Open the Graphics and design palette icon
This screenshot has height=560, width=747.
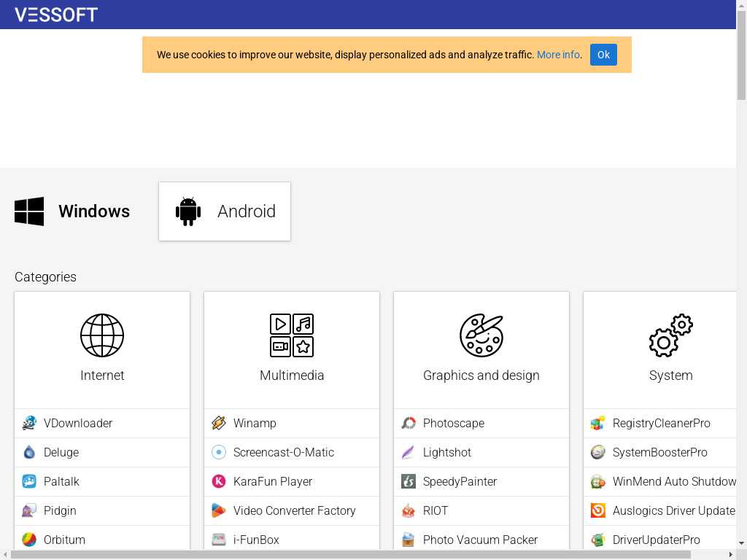coord(481,335)
